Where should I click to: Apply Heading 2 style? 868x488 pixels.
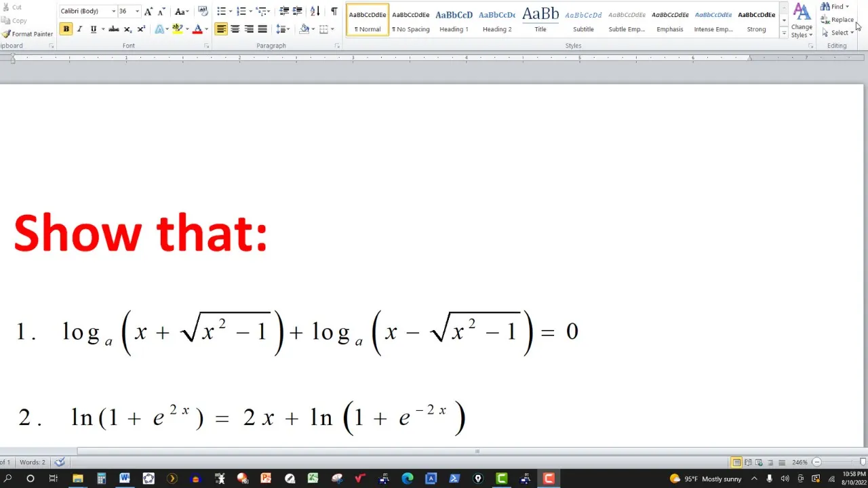point(497,20)
